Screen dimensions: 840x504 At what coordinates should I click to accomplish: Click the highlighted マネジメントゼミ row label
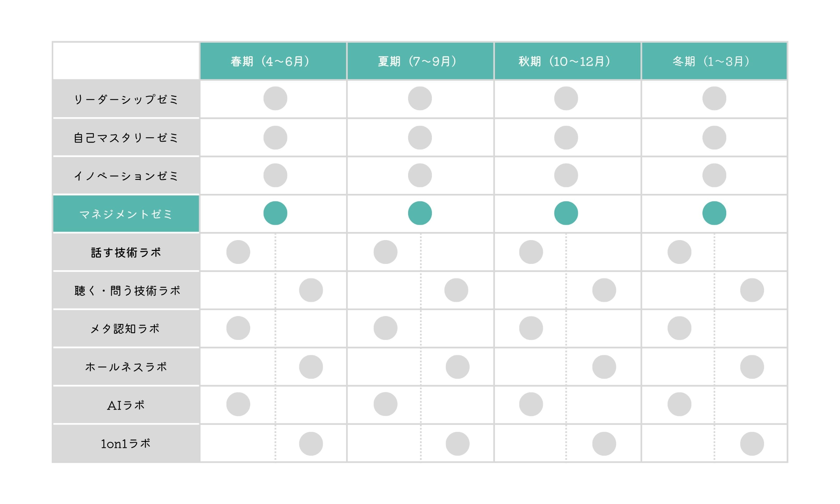[x=126, y=214]
